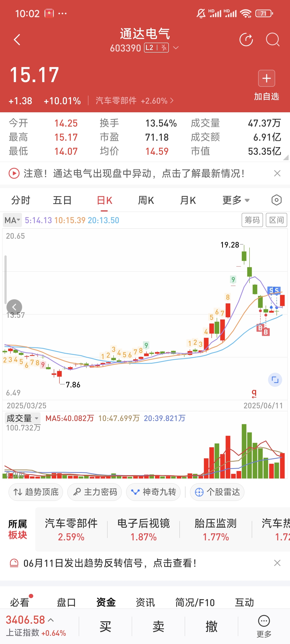
Task: Tap the left-arrow circle on the chart
Action: click(14, 307)
